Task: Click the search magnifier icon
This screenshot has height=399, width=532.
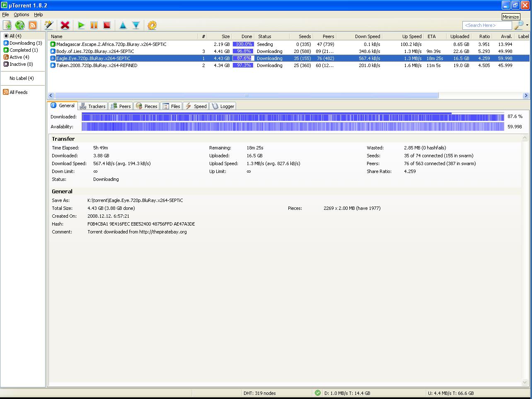Action: coord(518,25)
